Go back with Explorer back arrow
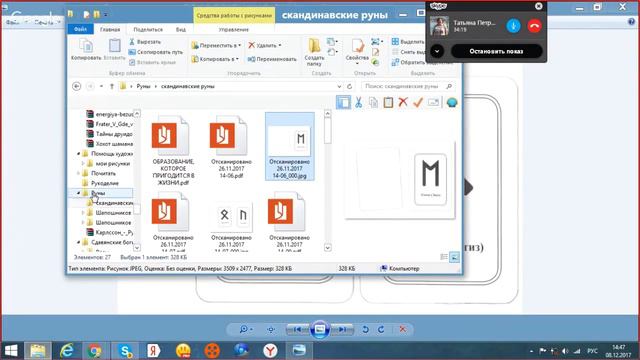Image resolution: width=640 pixels, height=360 pixels. click(x=76, y=87)
